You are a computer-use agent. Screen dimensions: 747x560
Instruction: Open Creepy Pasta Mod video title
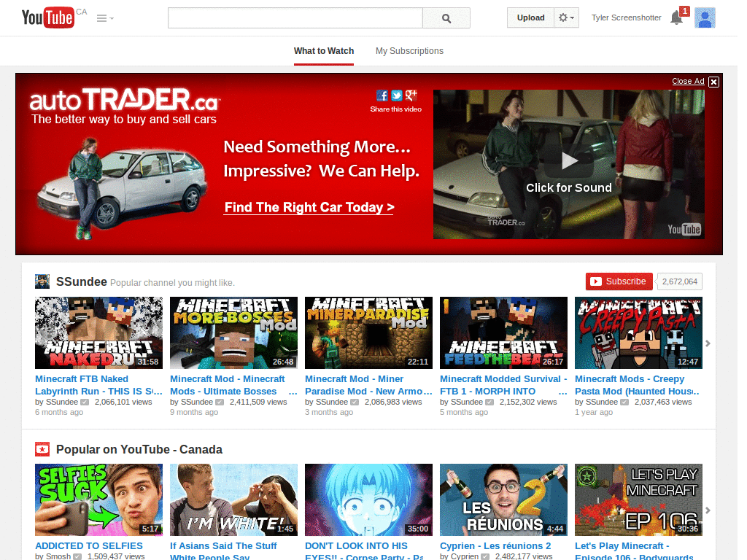tap(638, 385)
